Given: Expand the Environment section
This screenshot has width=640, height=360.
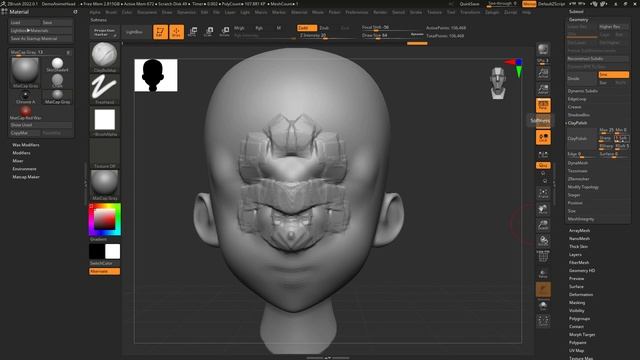Looking at the screenshot, I should (x=24, y=169).
